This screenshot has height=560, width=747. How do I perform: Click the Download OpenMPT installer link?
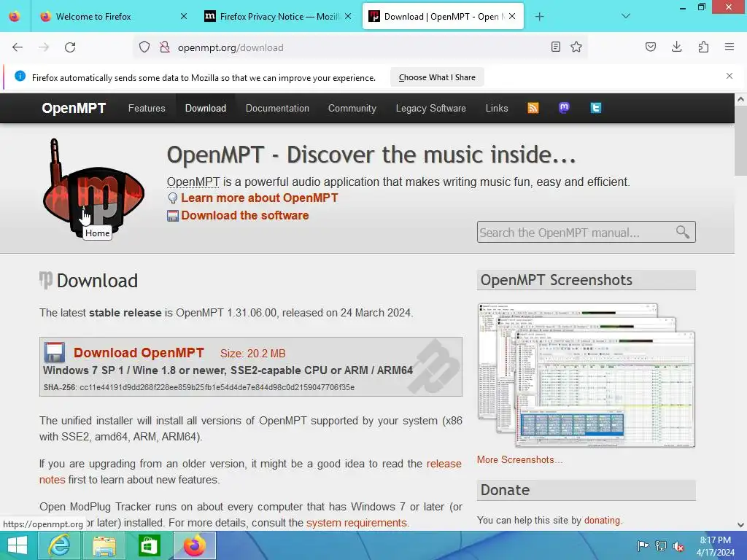tap(139, 353)
